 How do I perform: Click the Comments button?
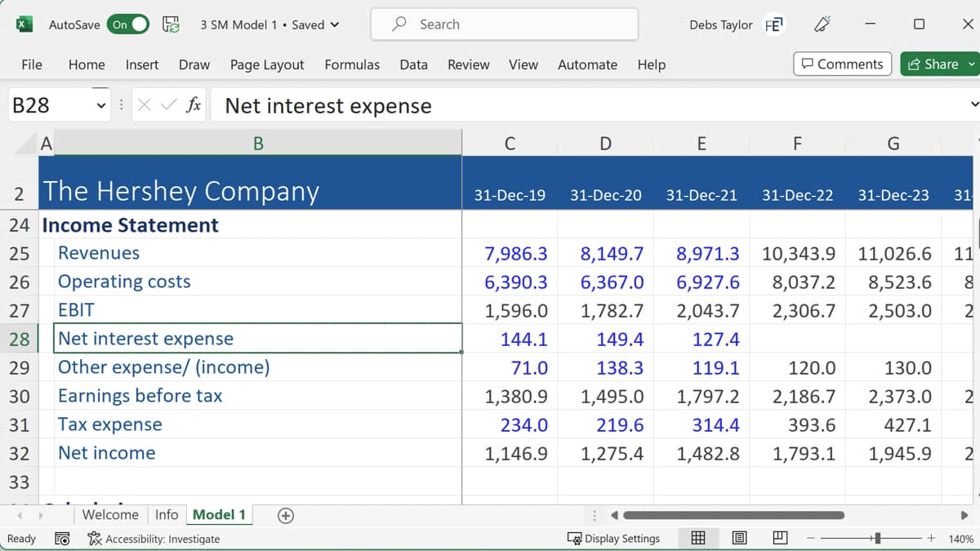tap(842, 64)
